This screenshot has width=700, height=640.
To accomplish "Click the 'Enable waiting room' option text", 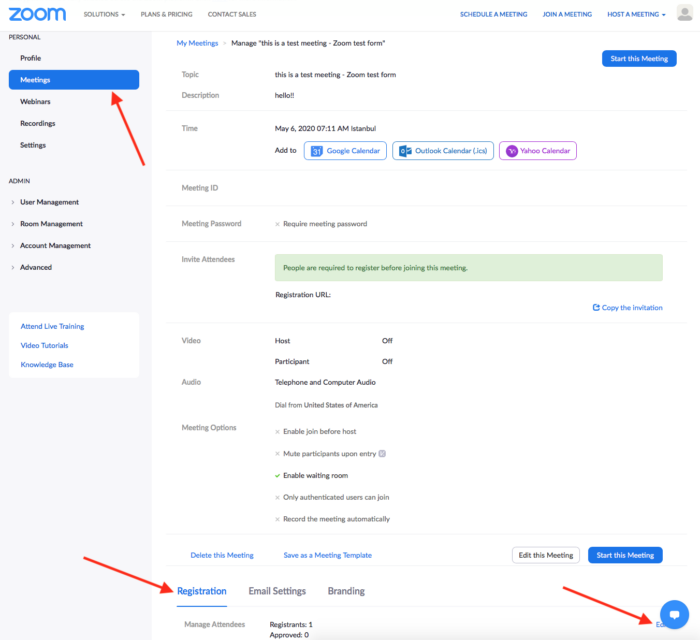I will tap(315, 475).
